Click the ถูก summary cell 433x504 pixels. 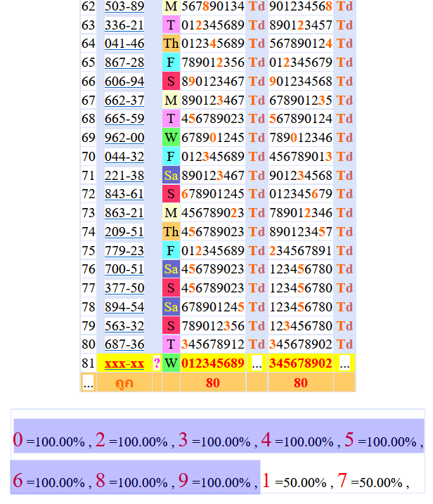pos(124,383)
